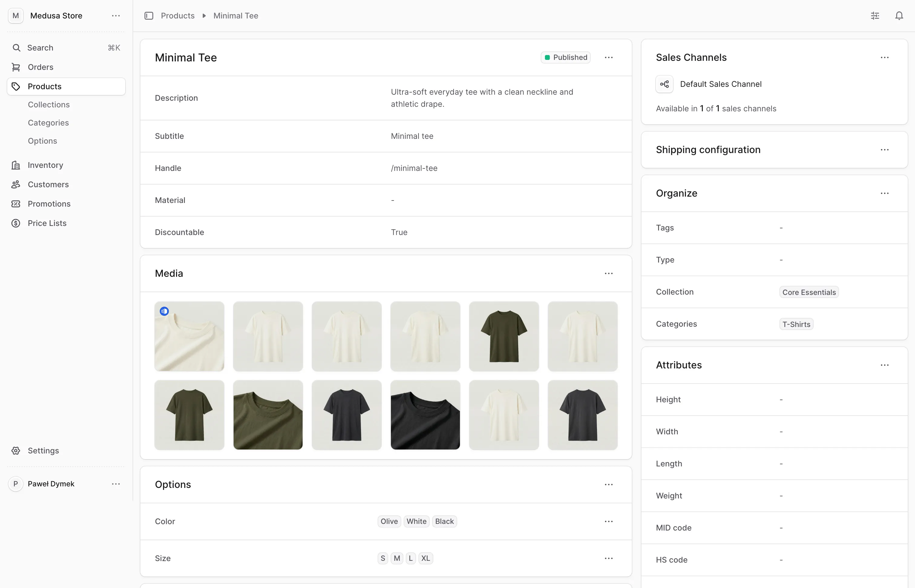The width and height of the screenshot is (915, 588).
Task: Open Medusa Store three-dot menu
Action: point(116,16)
